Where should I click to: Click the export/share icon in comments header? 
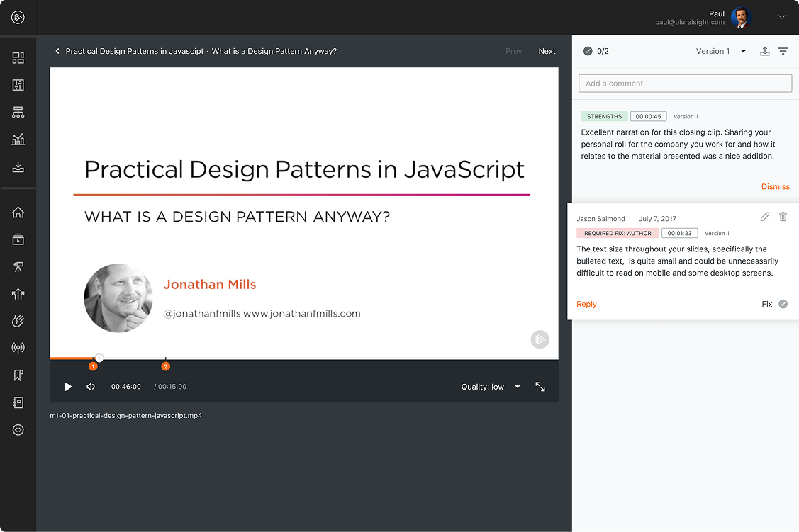coord(764,51)
